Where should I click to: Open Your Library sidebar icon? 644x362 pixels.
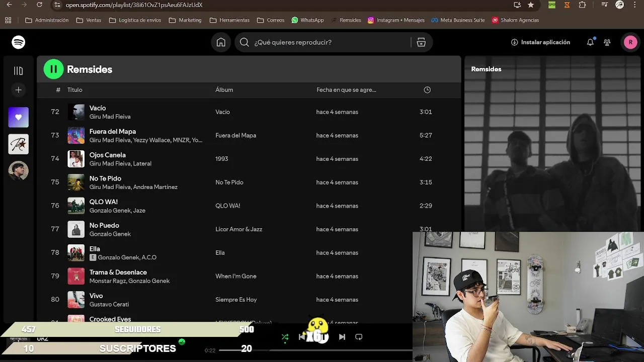(x=19, y=71)
